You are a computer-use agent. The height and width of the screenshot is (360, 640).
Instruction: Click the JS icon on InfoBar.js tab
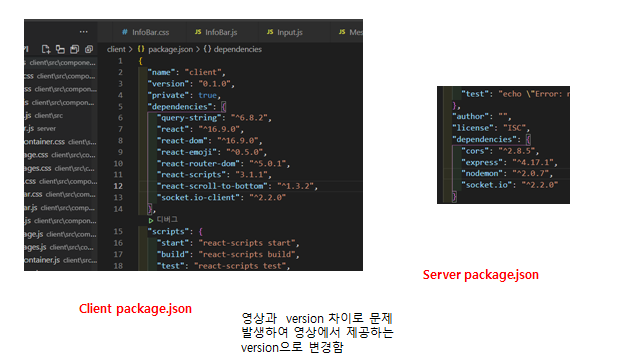(x=198, y=32)
